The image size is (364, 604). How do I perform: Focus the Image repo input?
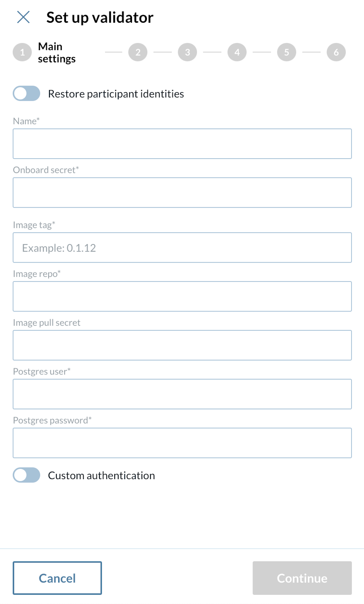click(182, 296)
